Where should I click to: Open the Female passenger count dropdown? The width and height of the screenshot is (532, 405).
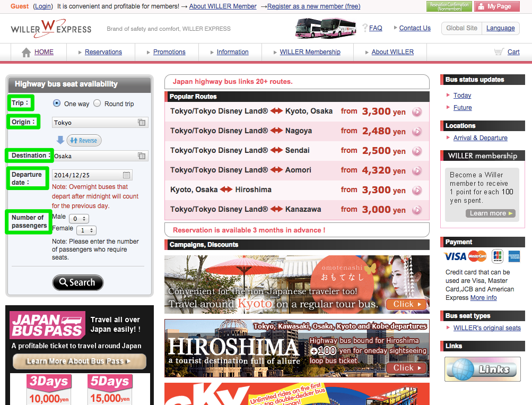(86, 230)
